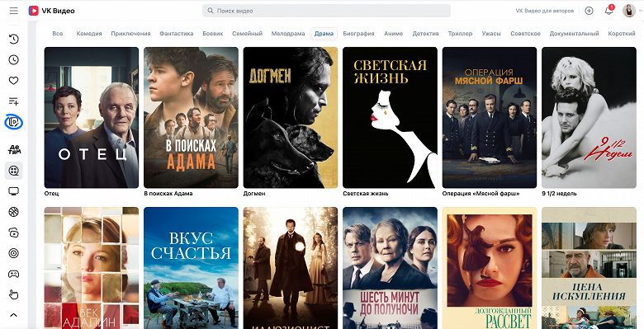Screen dimensions: 644x329
Task: Open the hand pointer sidebar icon
Action: pyautogui.click(x=13, y=294)
